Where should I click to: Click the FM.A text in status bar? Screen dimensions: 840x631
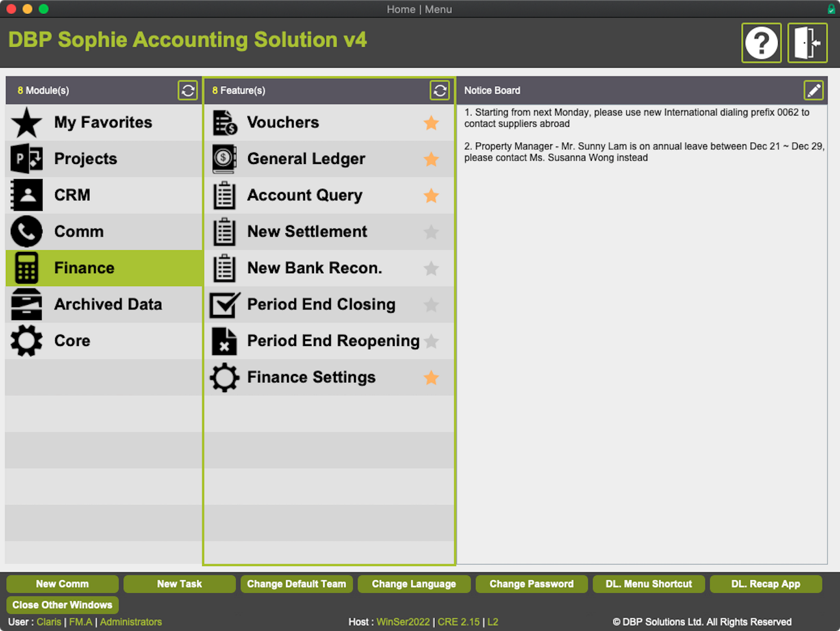pyautogui.click(x=81, y=622)
